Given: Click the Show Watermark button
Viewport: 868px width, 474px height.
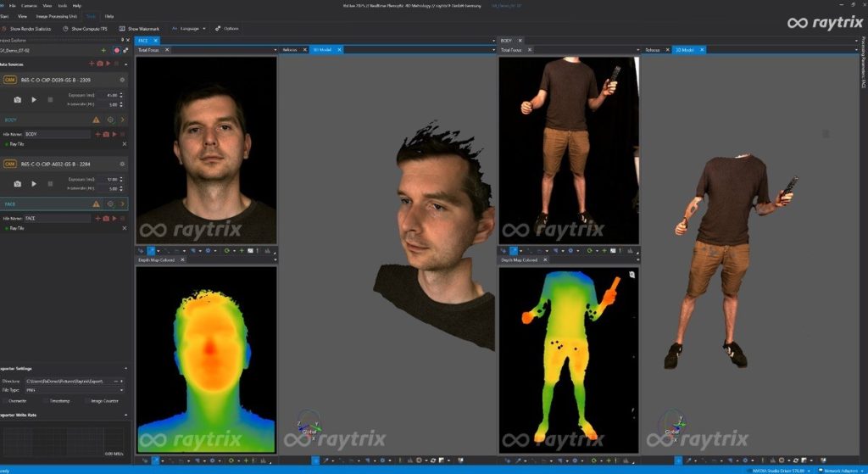Looking at the screenshot, I should click(x=139, y=29).
